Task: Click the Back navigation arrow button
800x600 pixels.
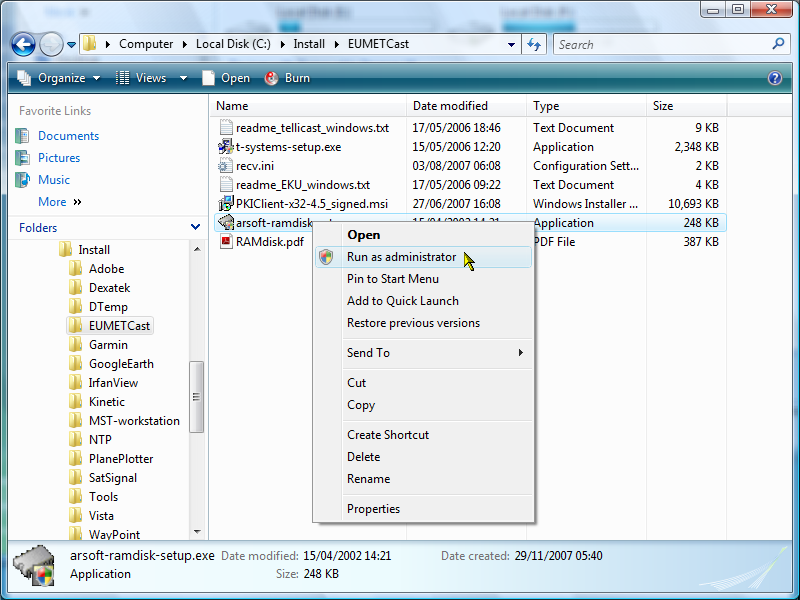Action: click(23, 44)
